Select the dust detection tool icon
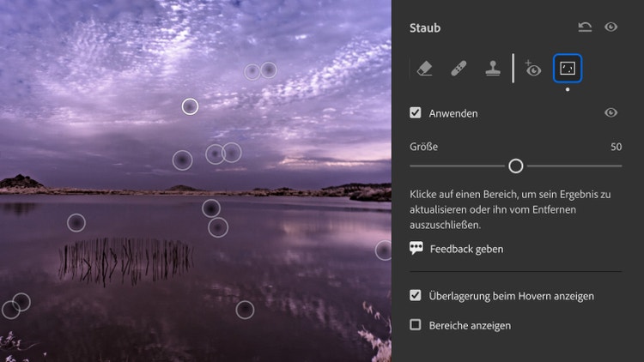Viewport: 644px width, 362px height. (568, 68)
